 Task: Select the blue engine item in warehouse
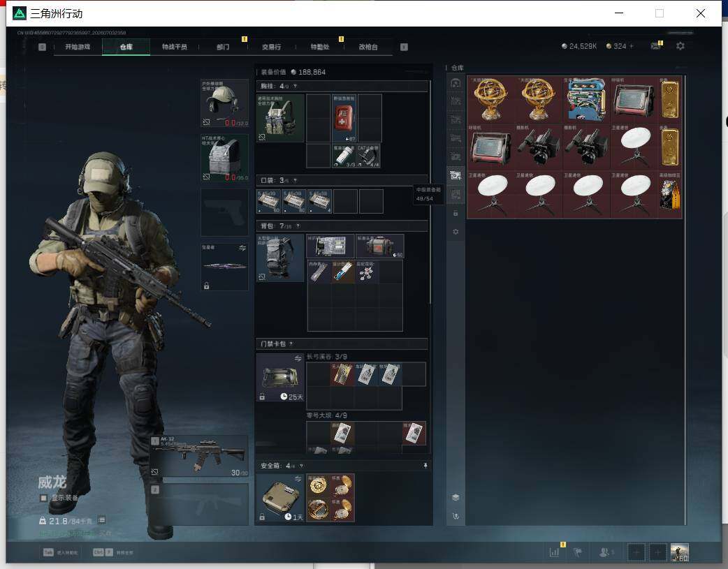click(x=587, y=99)
